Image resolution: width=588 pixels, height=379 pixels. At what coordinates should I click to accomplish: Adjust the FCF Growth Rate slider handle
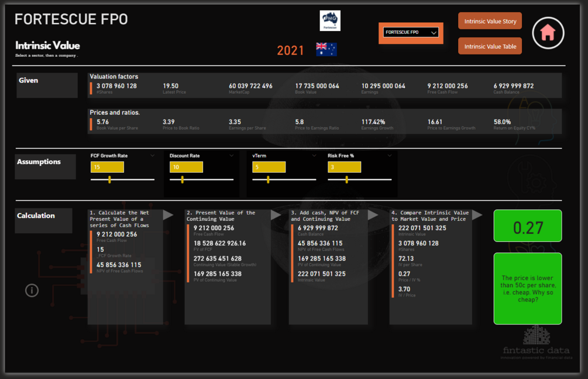(109, 180)
